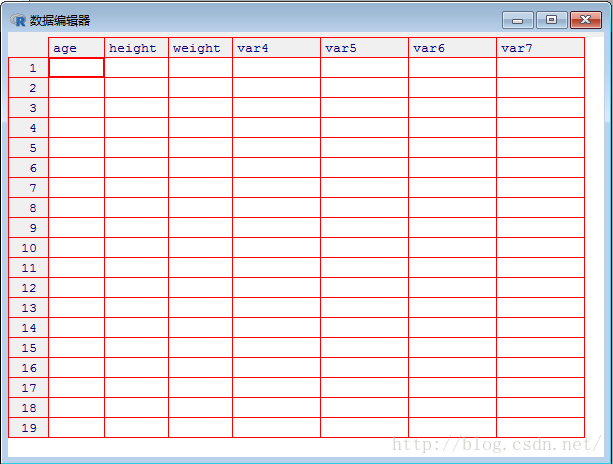Image resolution: width=613 pixels, height=464 pixels.
Task: Click row header 14
Action: [x=29, y=328]
